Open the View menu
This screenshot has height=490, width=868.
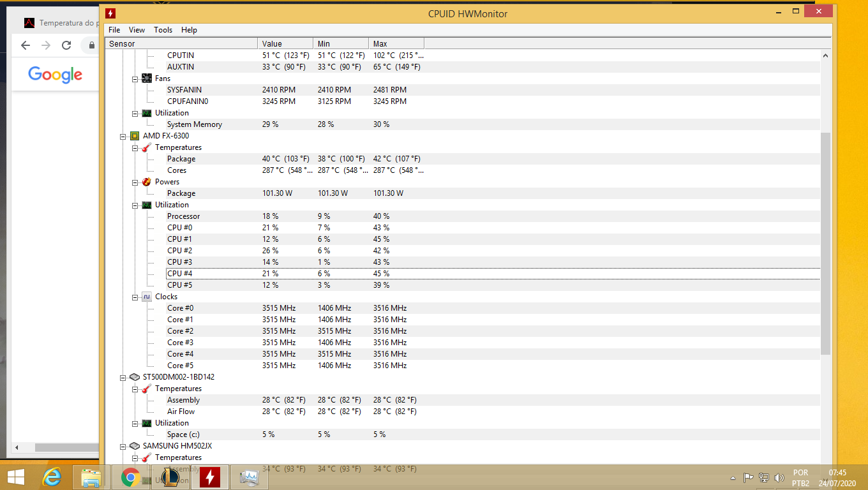click(137, 30)
